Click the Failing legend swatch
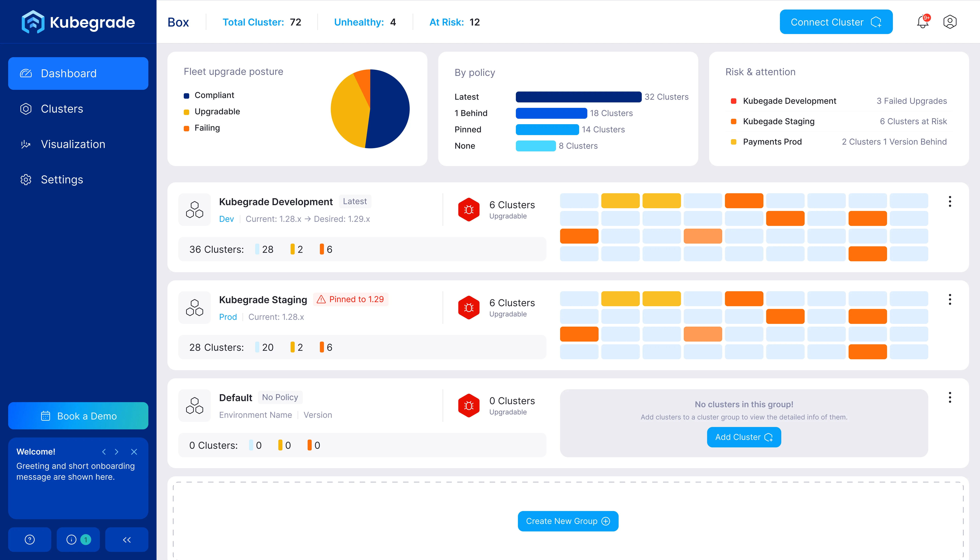This screenshot has width=980, height=560. (186, 128)
